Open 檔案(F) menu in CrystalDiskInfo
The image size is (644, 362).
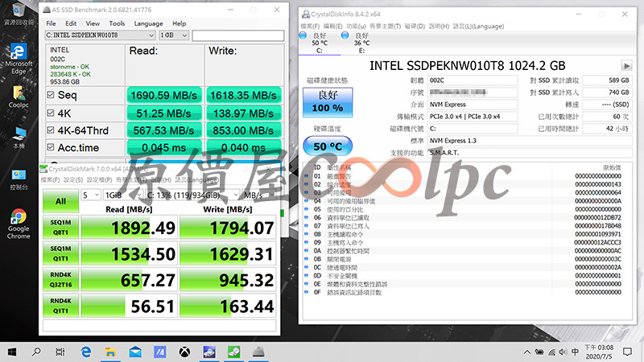tap(310, 27)
